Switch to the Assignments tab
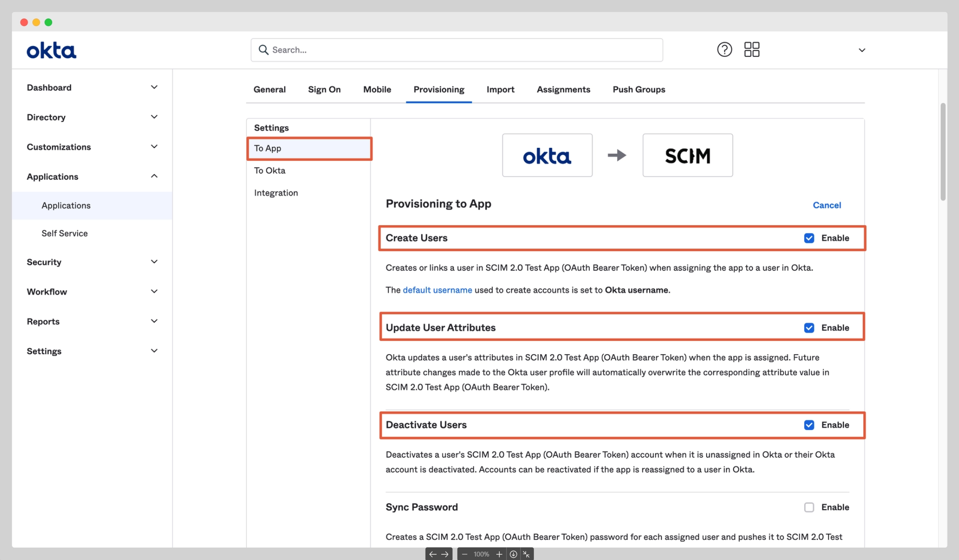The image size is (959, 560). click(563, 89)
